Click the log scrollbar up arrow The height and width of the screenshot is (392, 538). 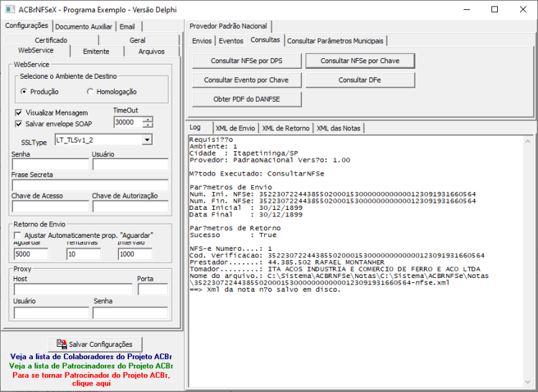528,141
